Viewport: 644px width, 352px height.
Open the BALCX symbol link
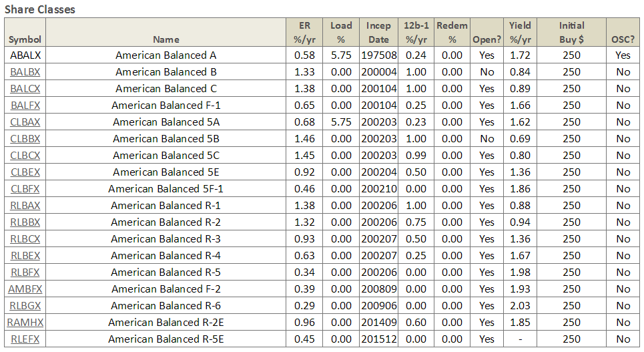click(x=25, y=89)
